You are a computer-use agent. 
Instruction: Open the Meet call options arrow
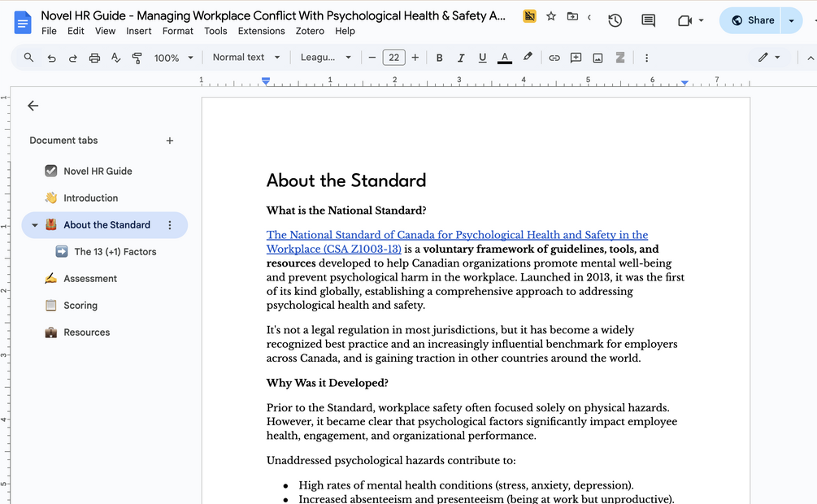point(702,20)
